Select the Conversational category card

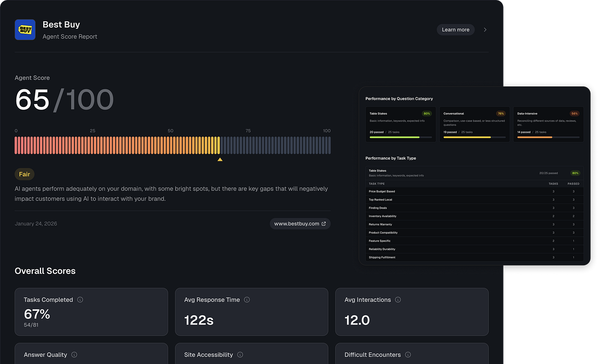click(x=474, y=125)
